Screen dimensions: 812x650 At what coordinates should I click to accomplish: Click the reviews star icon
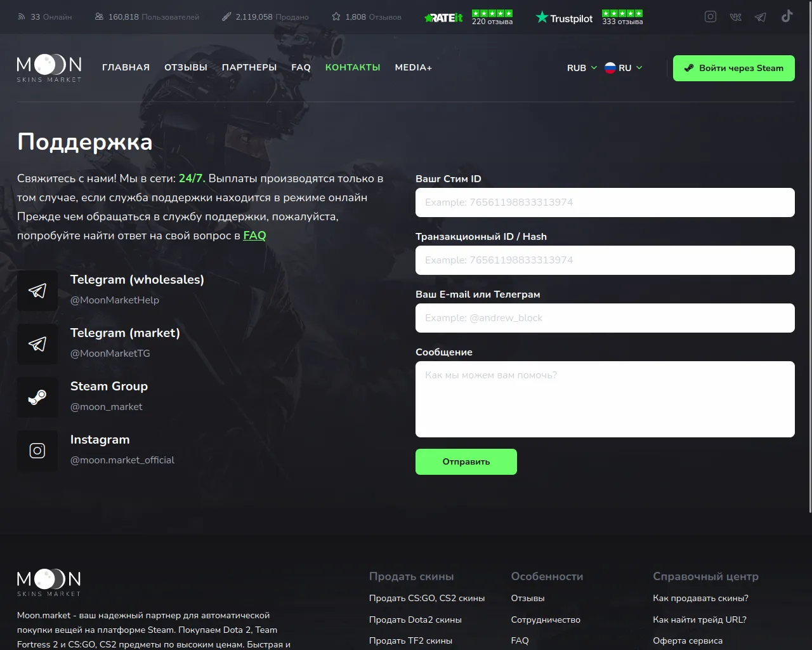[x=336, y=17]
